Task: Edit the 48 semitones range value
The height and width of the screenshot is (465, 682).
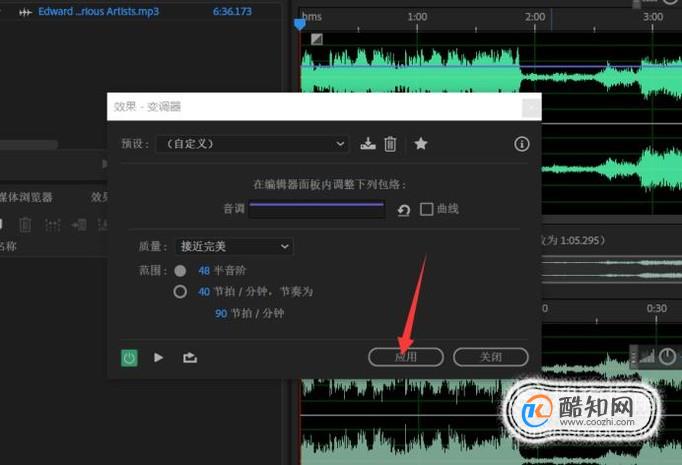Action: (204, 271)
